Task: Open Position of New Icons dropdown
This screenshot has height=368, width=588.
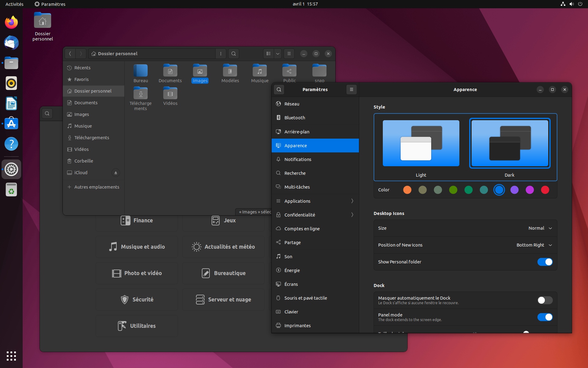Action: [x=534, y=245]
